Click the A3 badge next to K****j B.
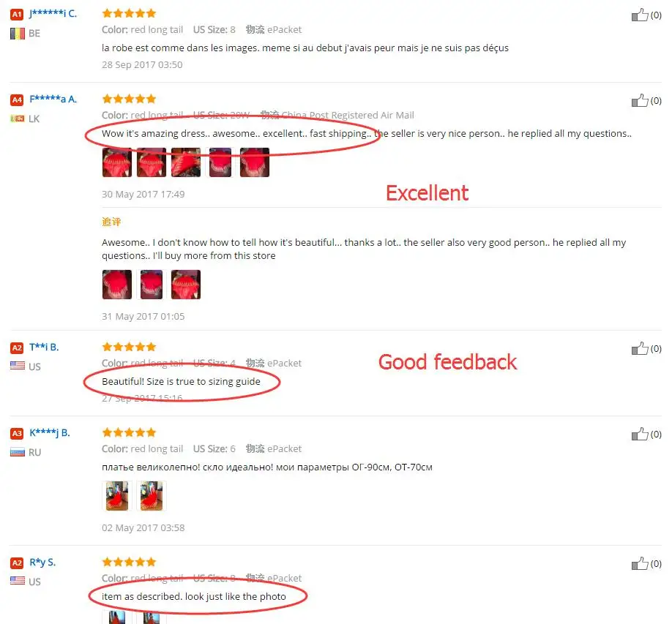The image size is (672, 624). pos(17,433)
